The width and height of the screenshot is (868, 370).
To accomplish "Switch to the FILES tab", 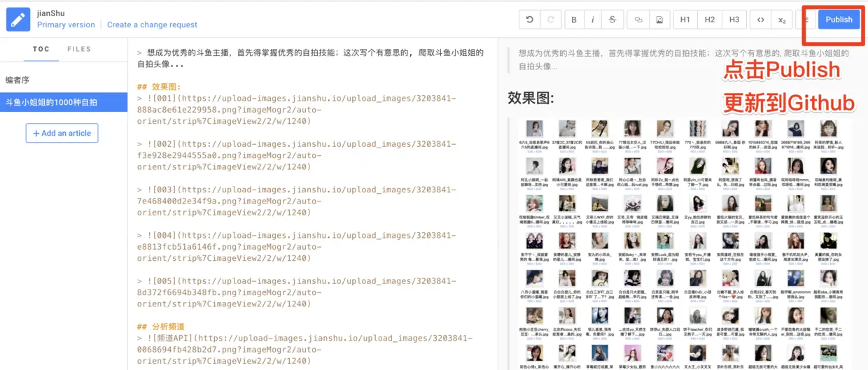I will pos(79,50).
